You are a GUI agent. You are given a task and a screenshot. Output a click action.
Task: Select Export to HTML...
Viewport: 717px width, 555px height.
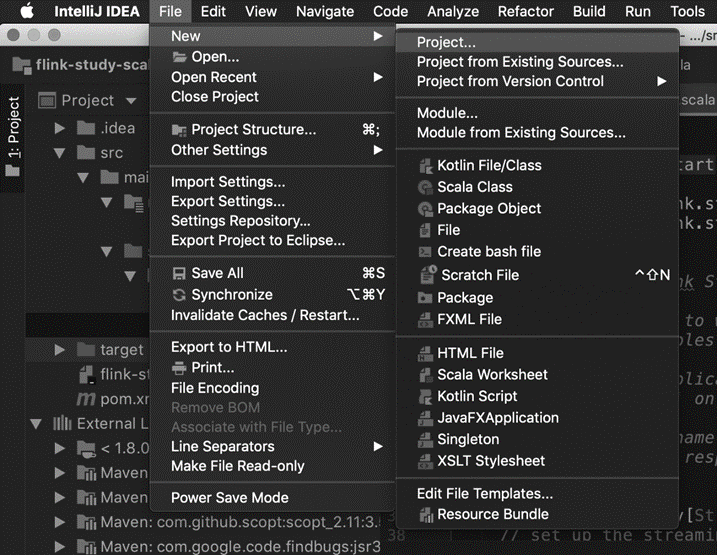(272, 347)
